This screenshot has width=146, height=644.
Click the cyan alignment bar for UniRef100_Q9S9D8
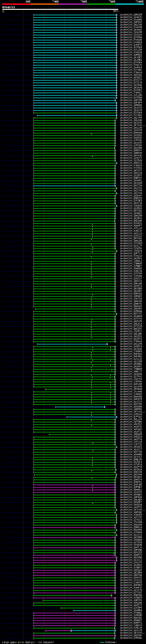80,407
